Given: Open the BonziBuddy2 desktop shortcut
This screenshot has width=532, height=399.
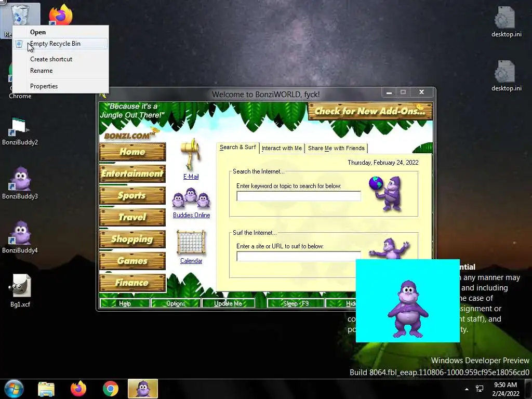Looking at the screenshot, I should (x=20, y=130).
